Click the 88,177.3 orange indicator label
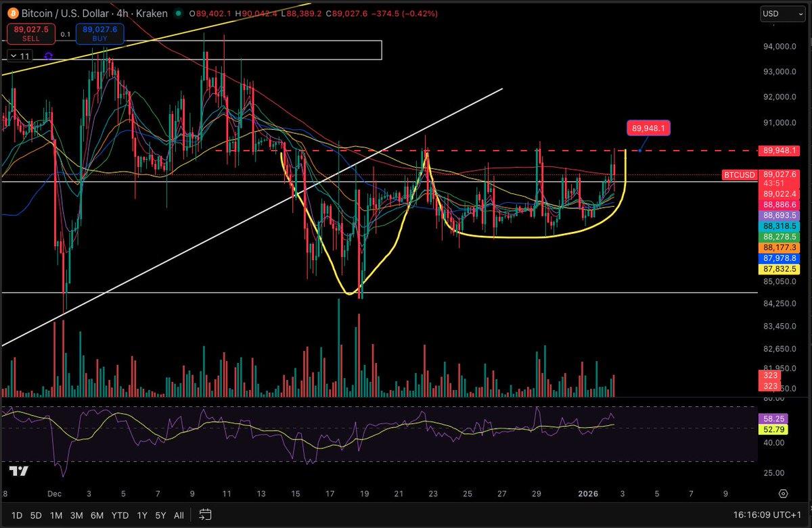Image resolution: width=812 pixels, height=528 pixels. coord(778,247)
